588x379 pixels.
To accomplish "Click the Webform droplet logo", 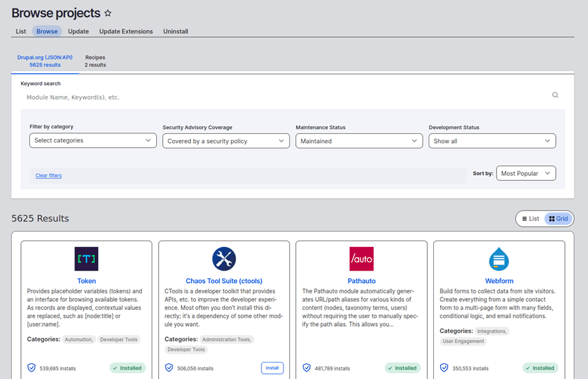I will pyautogui.click(x=499, y=259).
